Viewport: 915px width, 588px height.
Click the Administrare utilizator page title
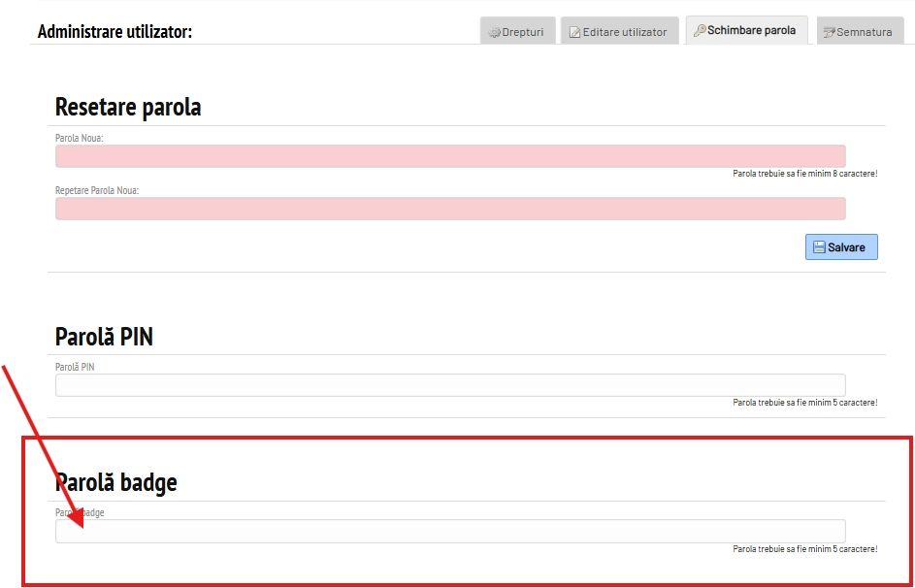(114, 32)
